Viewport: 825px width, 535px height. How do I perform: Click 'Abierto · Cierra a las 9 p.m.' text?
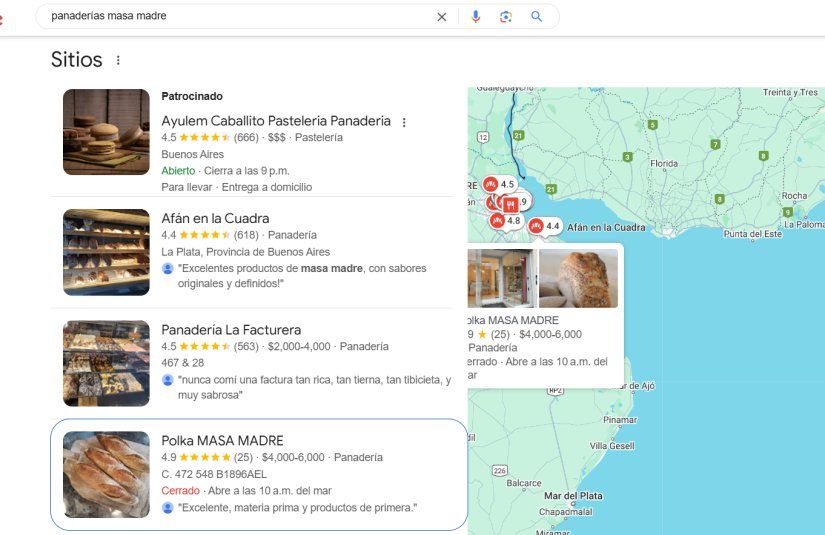225,171
